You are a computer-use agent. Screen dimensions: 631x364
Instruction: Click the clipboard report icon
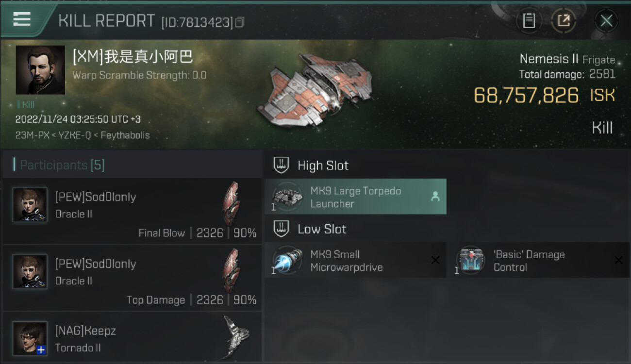(529, 21)
